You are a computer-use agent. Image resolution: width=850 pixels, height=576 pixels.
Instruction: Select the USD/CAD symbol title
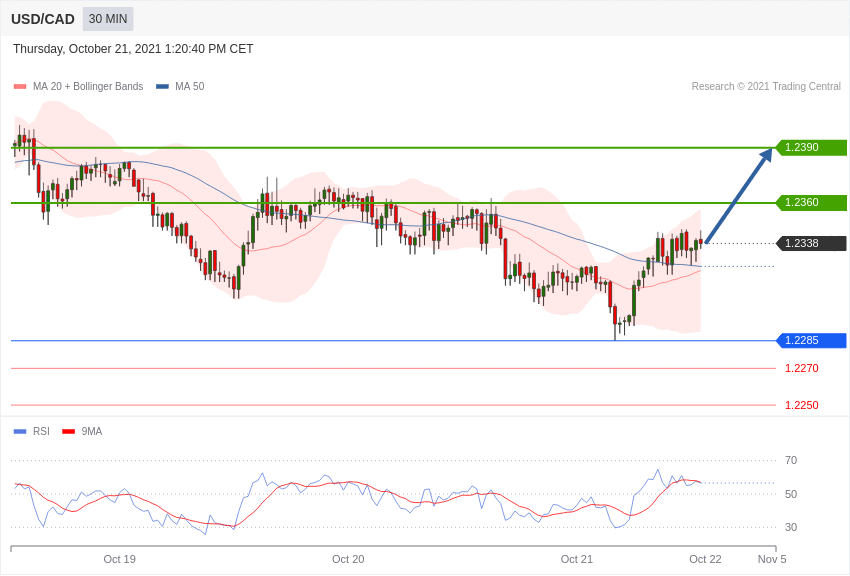click(43, 20)
